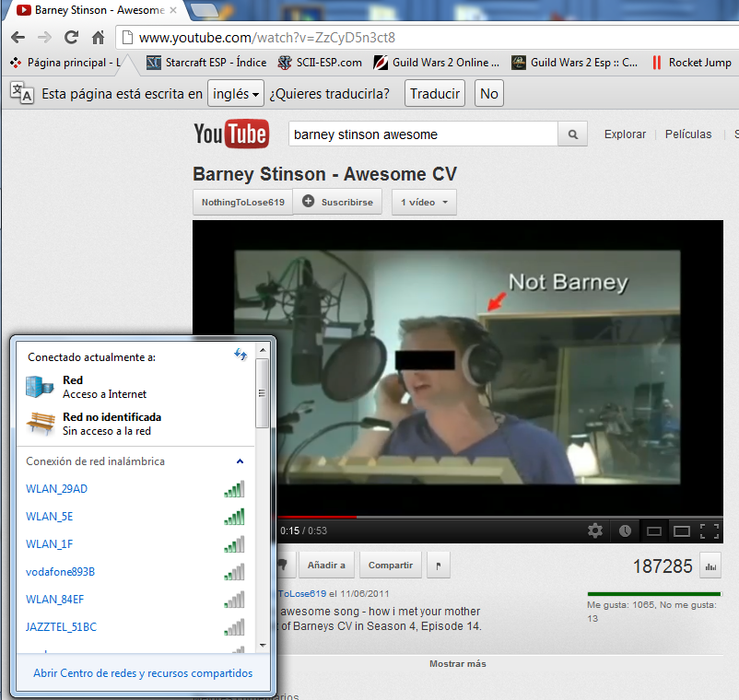This screenshot has width=739, height=700.
Task: Switch to the small player size icon
Action: tap(653, 531)
